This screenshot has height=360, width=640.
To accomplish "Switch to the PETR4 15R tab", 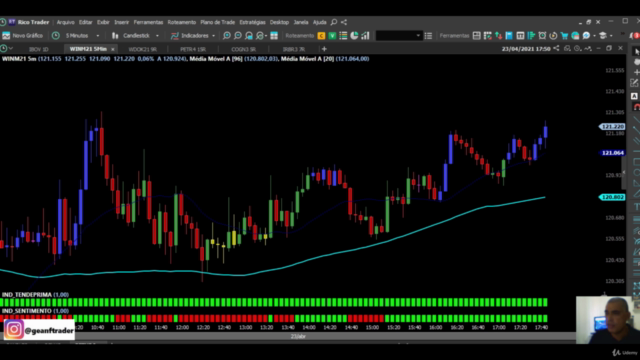I will pyautogui.click(x=193, y=49).
